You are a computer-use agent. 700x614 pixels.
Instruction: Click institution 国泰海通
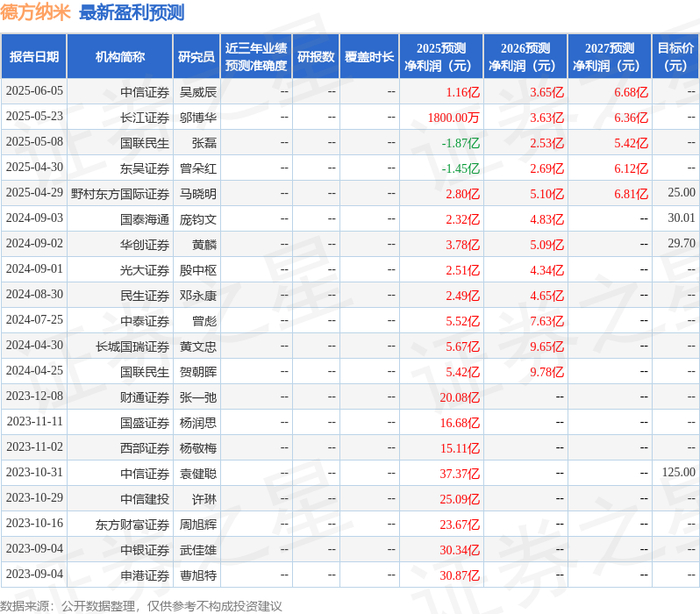point(145,220)
